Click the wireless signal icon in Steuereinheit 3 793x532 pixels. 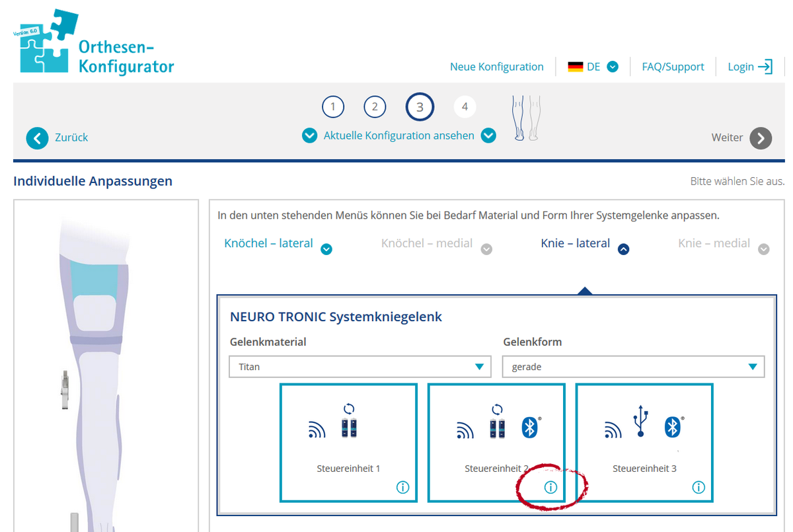[x=613, y=431]
